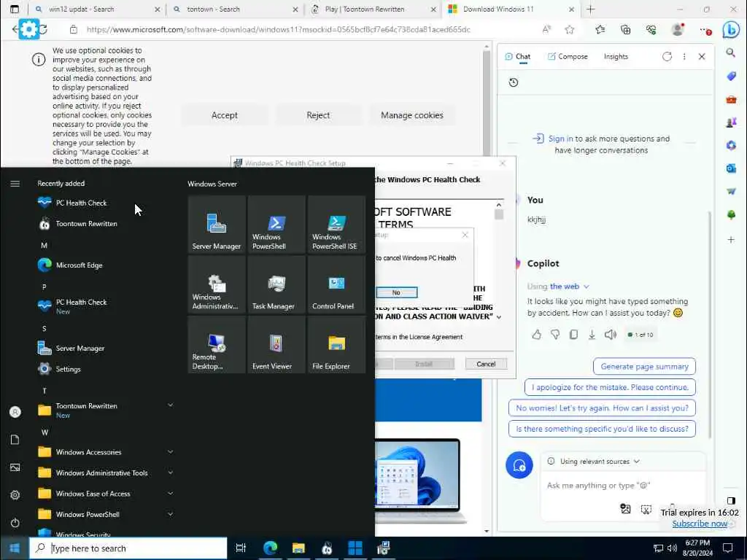Viewport: 747px width, 560px height.
Task: Refresh the Copilot sidebar
Action: 667,57
